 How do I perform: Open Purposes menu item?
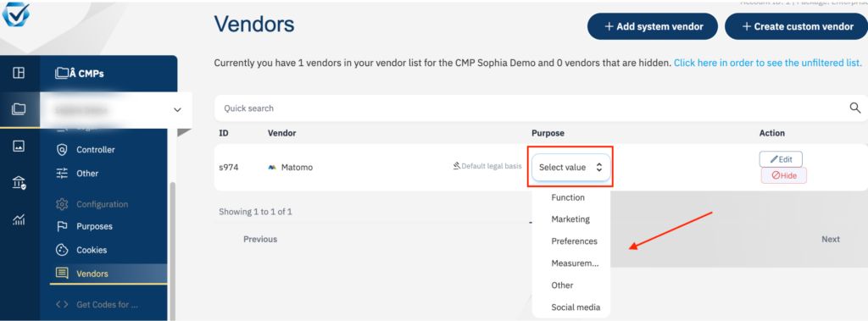(95, 226)
